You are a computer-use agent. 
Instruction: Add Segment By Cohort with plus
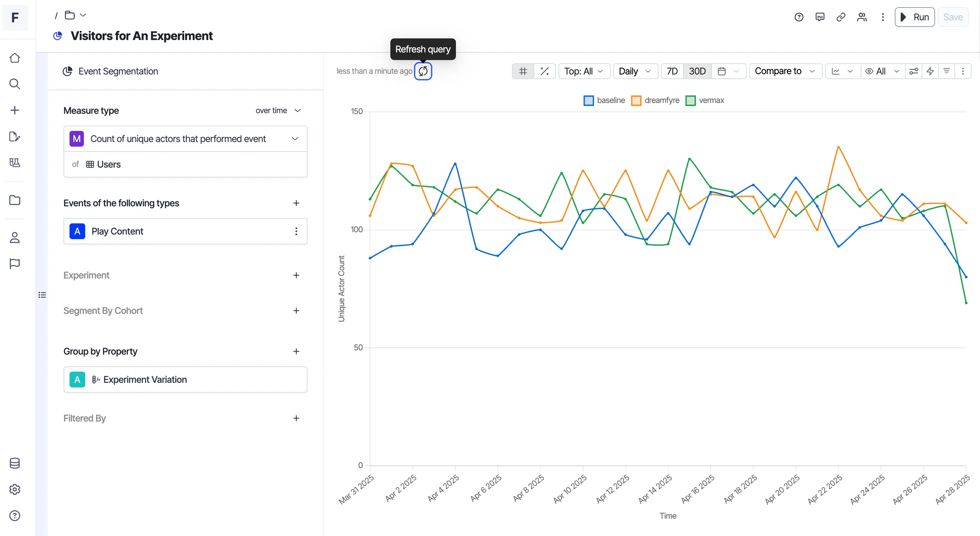(296, 310)
